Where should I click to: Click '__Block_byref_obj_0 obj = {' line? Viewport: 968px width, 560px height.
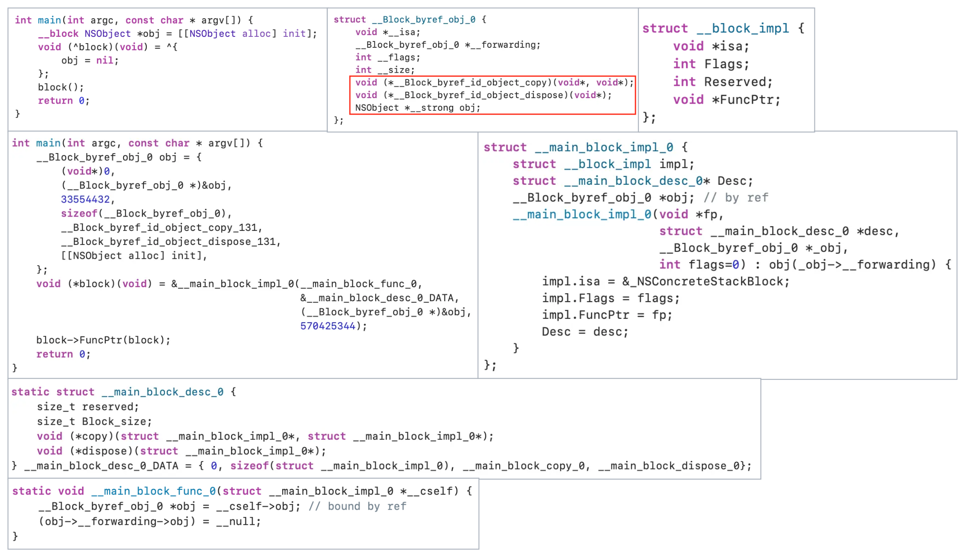coord(119,157)
